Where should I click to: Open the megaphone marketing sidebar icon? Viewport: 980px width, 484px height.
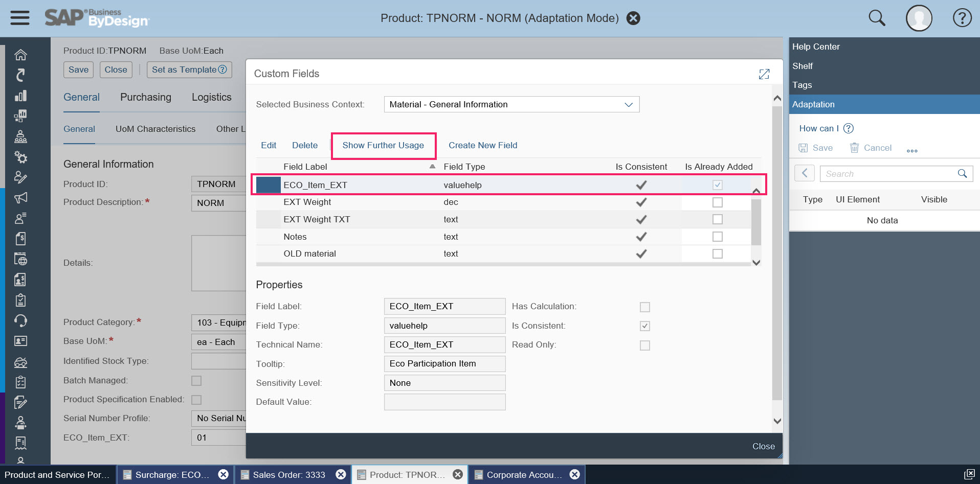[20, 198]
